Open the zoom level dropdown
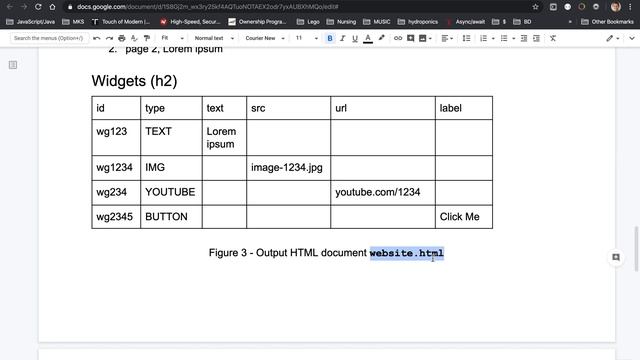This screenshot has height=360, width=640. pyautogui.click(x=172, y=38)
